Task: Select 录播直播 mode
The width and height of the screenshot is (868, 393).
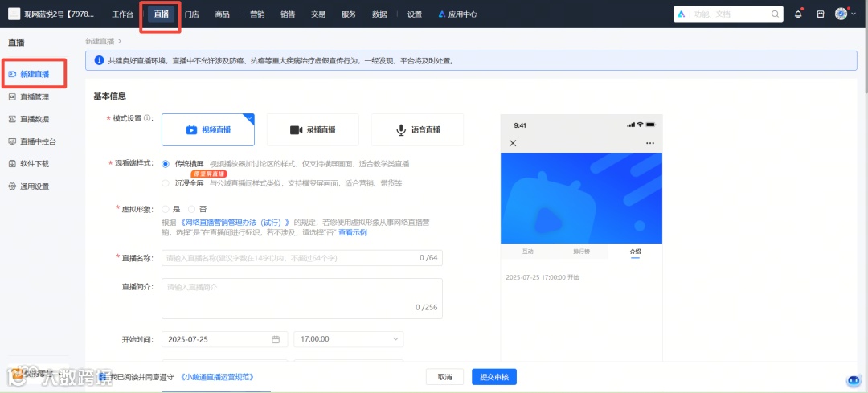Action: pos(313,130)
